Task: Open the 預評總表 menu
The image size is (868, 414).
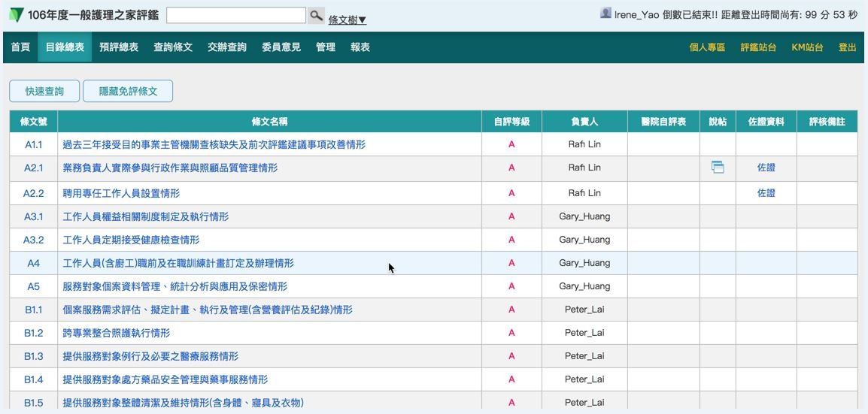Action: click(119, 47)
